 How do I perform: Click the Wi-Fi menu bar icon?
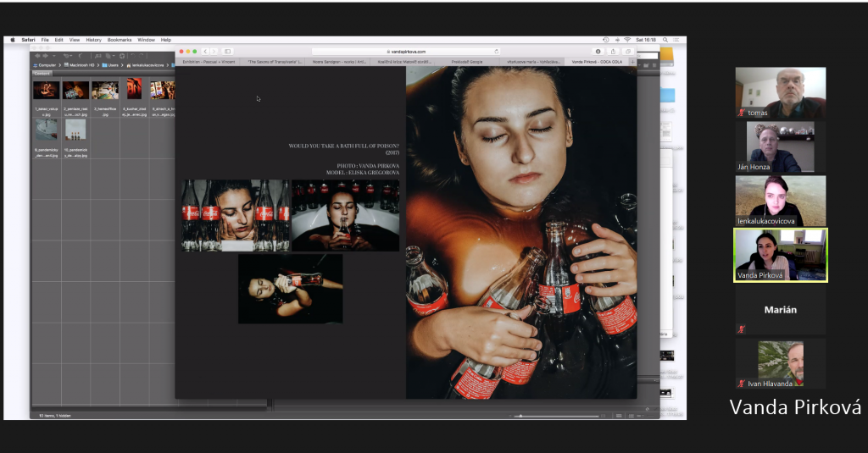coord(627,40)
